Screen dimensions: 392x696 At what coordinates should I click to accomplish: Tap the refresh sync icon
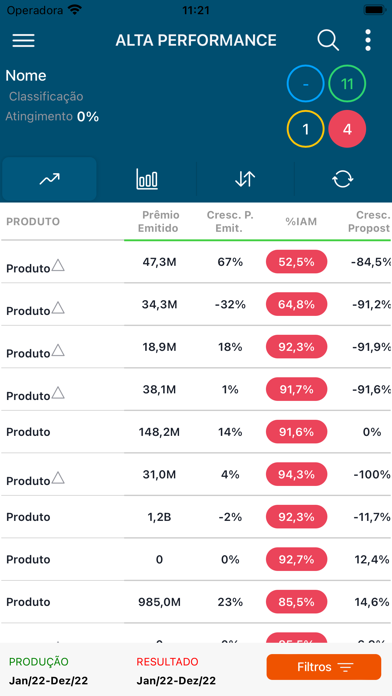(343, 179)
